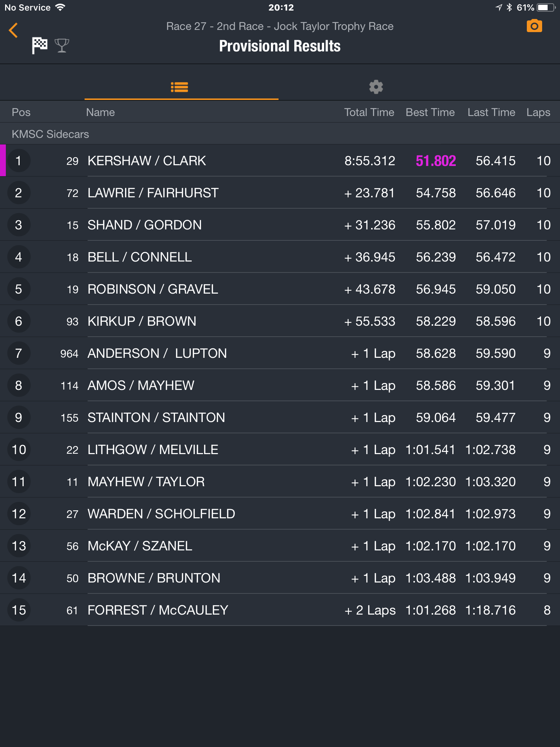Tap the position 1 circle badge

[19, 161]
